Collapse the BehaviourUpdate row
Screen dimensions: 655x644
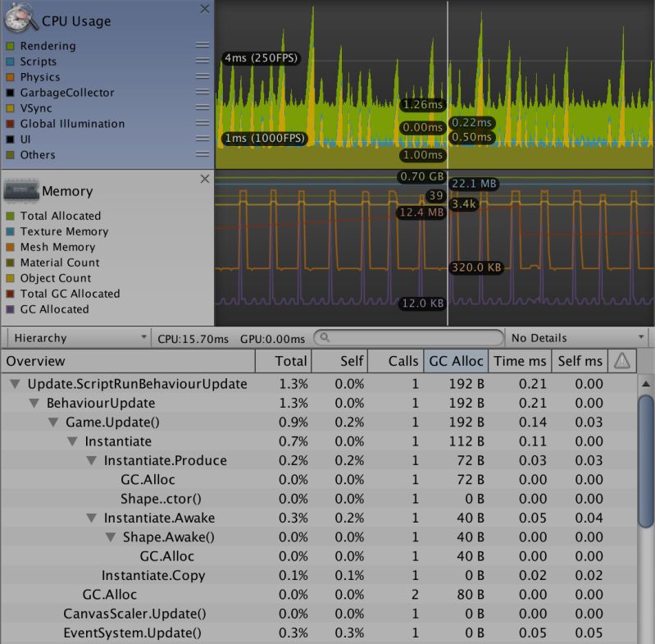(x=34, y=403)
